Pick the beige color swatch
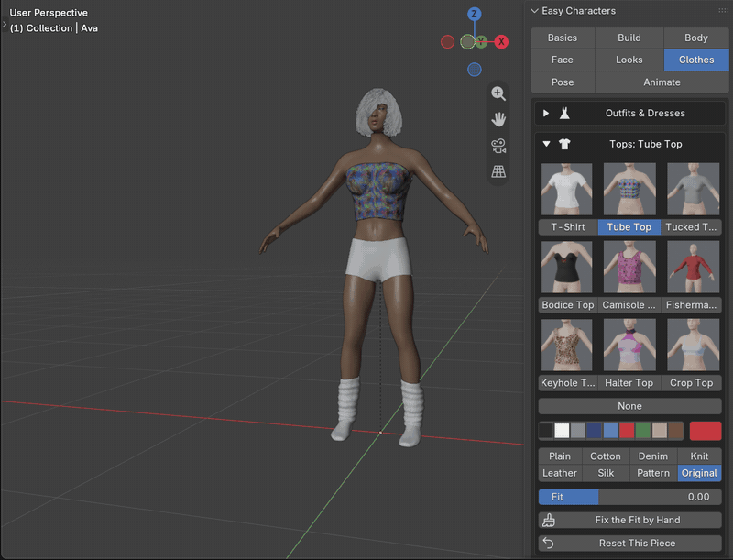Viewport: 733px width, 560px height. point(660,431)
